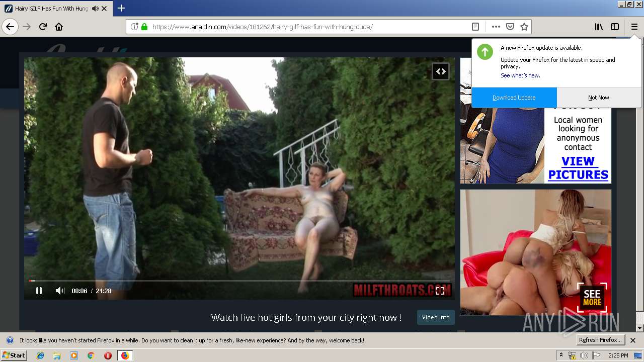Launch Chrome from taskbar
The width and height of the screenshot is (644, 362).
tap(91, 355)
